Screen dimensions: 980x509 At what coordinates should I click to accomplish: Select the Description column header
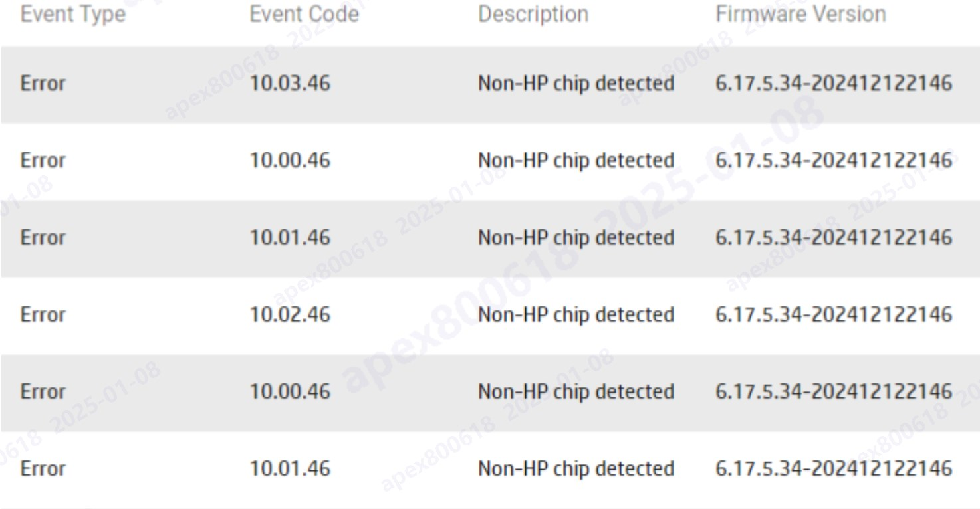(x=533, y=14)
